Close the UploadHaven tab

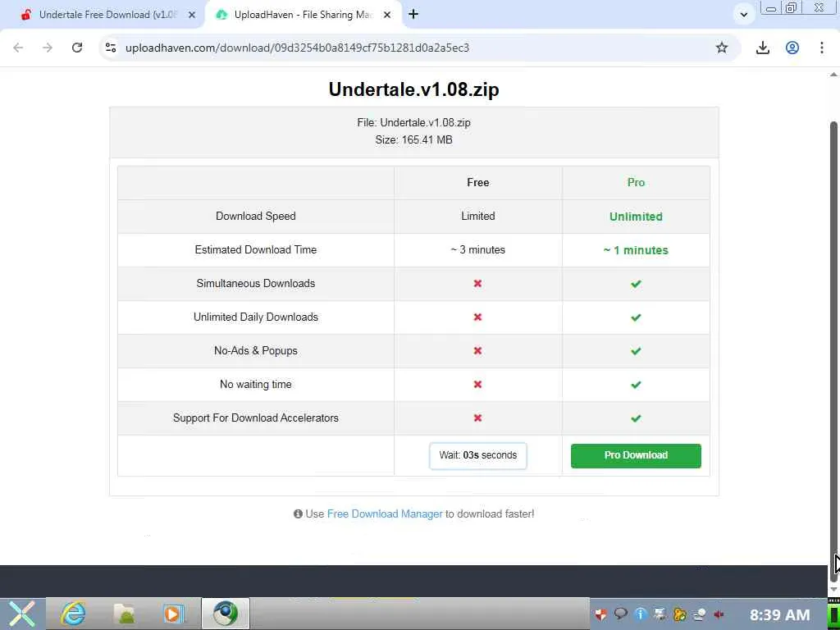point(387,15)
